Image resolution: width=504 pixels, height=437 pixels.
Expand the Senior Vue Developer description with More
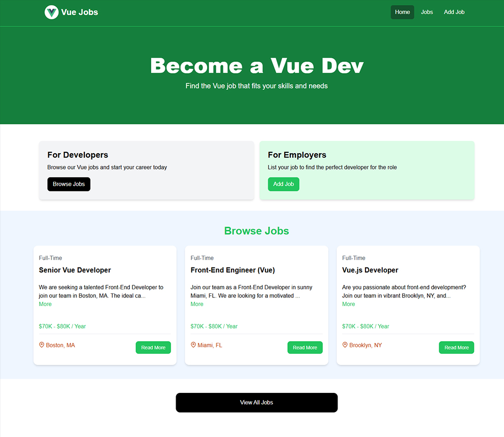45,304
